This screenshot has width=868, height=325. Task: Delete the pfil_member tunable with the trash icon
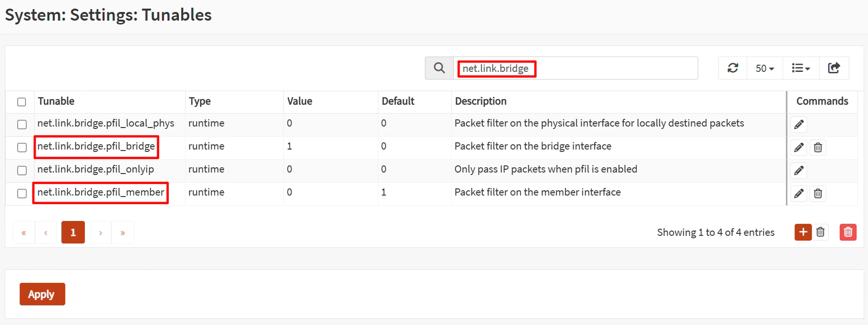pyautogui.click(x=818, y=194)
